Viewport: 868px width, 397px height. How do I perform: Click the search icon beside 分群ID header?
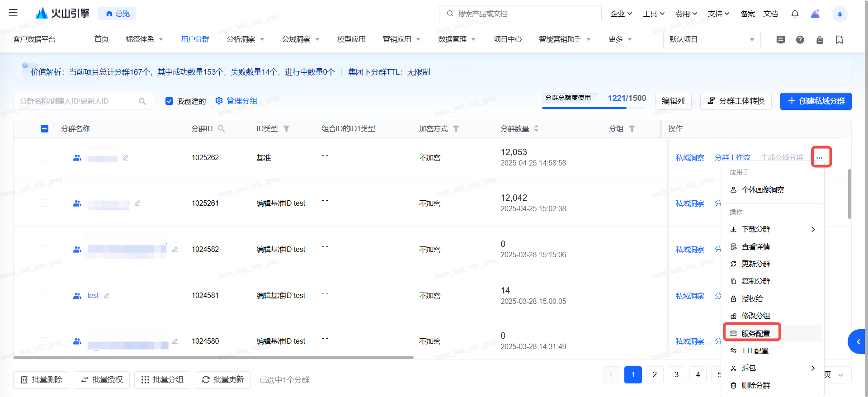(x=221, y=129)
